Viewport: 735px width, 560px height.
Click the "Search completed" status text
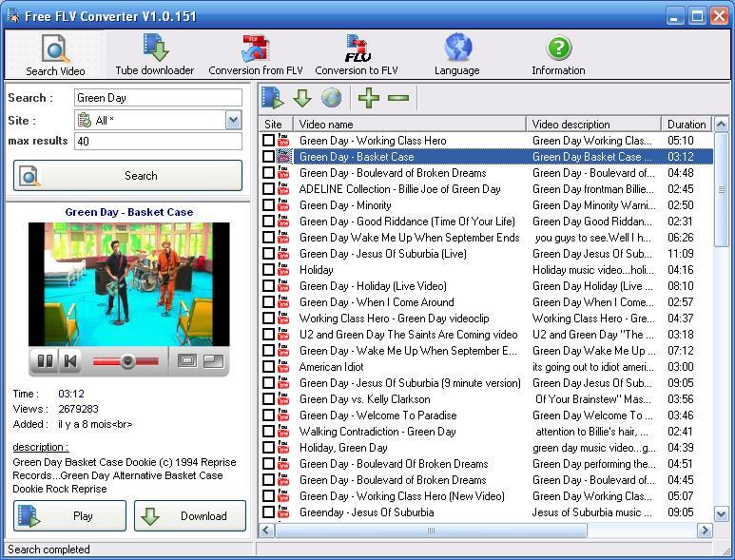(x=48, y=550)
